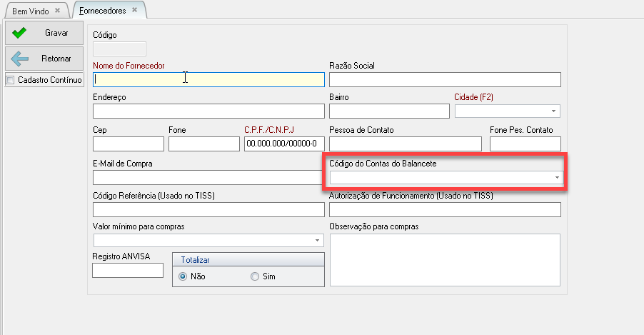Click the Razão Social input field
This screenshot has height=335, width=644.
pos(445,79)
